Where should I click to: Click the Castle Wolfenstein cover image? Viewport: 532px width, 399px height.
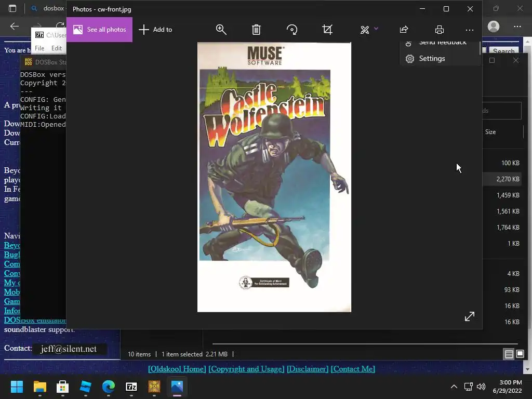274,177
